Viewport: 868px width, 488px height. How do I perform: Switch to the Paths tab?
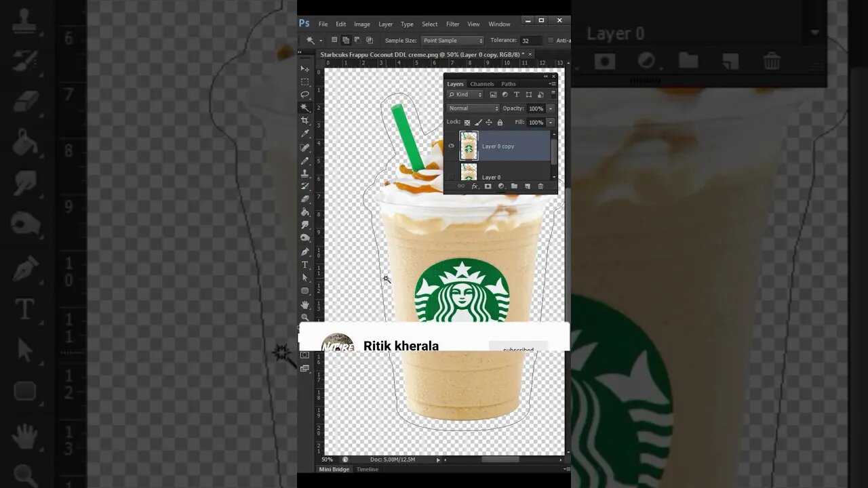click(x=509, y=84)
